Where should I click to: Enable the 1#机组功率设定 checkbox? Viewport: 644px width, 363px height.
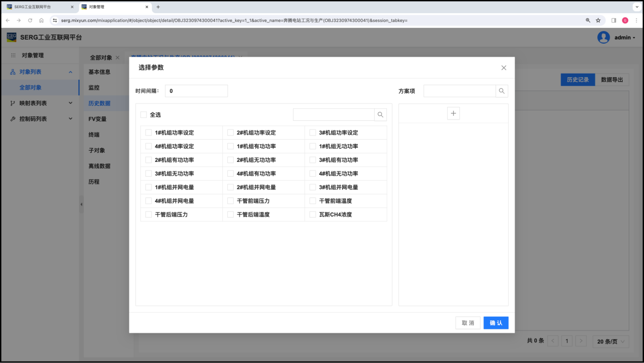[148, 133]
